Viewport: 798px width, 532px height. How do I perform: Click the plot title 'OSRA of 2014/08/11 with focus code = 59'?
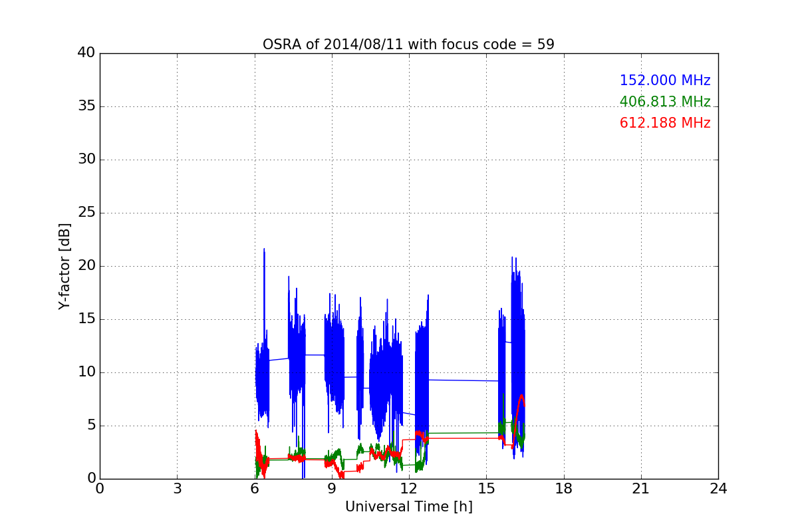408,45
